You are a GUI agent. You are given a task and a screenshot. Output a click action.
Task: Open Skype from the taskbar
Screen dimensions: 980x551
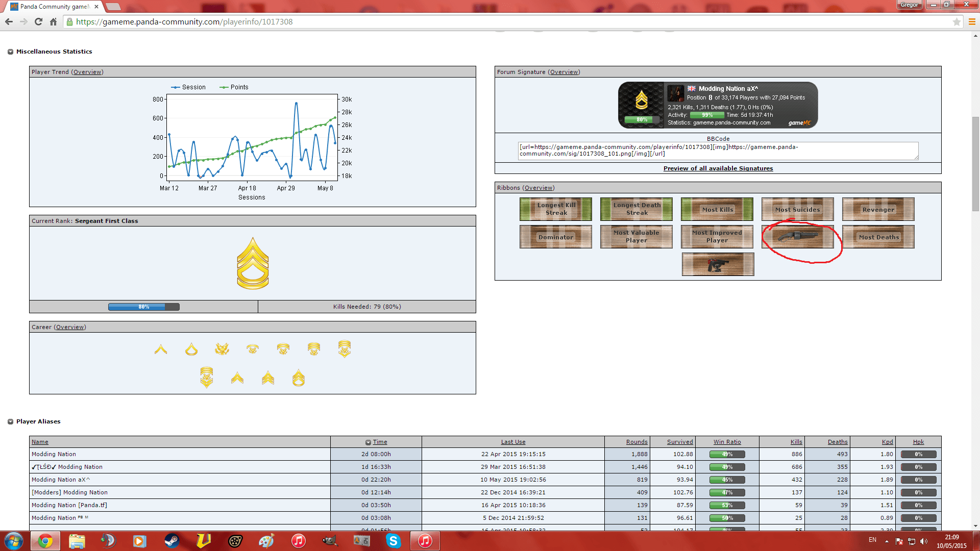393,541
